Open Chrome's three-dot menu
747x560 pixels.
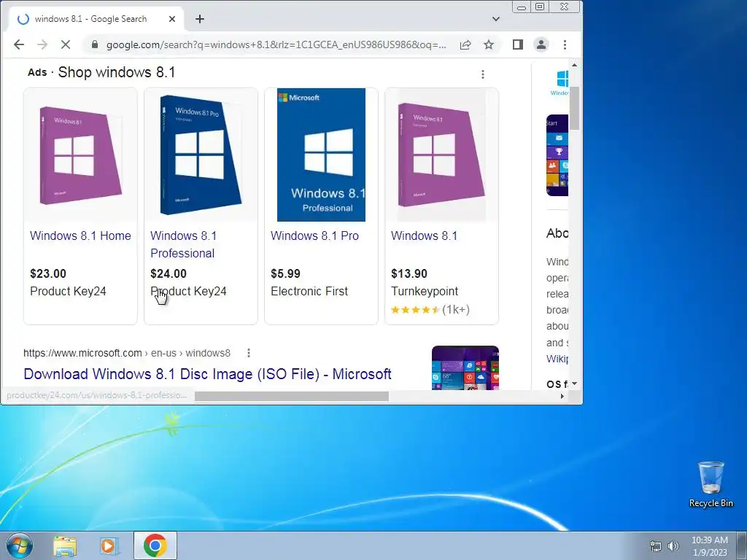[x=565, y=44]
